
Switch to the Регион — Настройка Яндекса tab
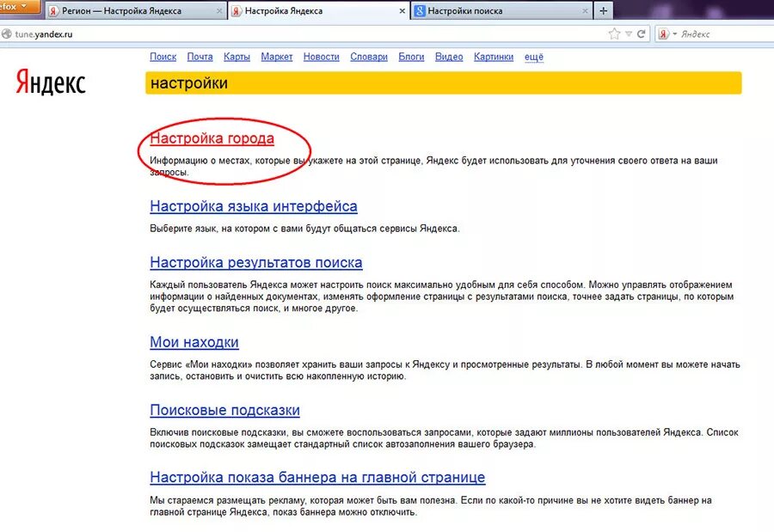tap(136, 11)
